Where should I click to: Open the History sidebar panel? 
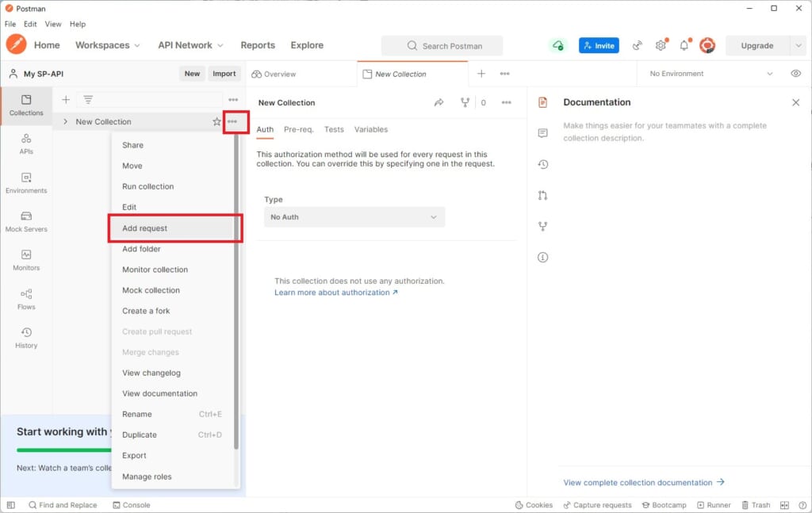pyautogui.click(x=26, y=338)
